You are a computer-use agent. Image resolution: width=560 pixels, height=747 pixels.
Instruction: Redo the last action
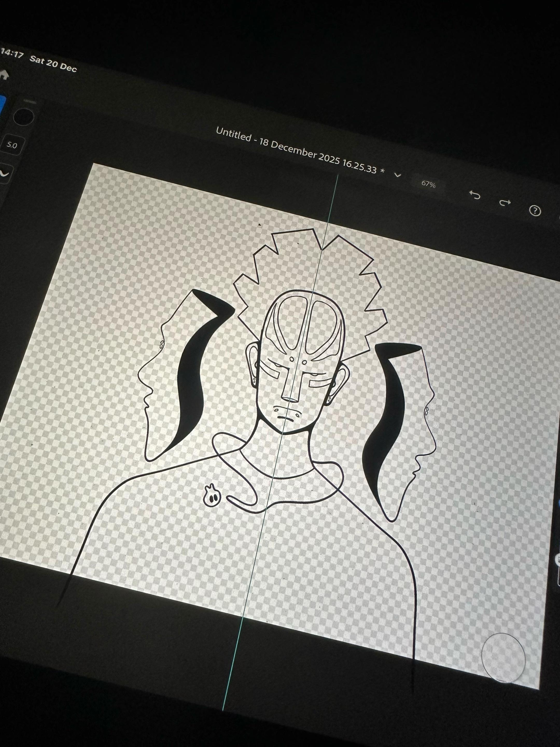click(505, 203)
